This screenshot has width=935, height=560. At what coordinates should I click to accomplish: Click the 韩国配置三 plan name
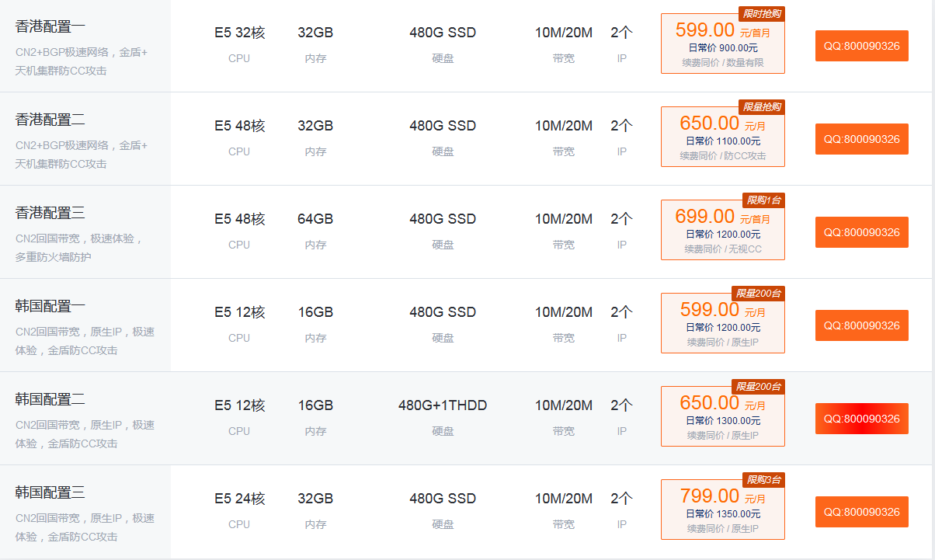click(x=50, y=492)
